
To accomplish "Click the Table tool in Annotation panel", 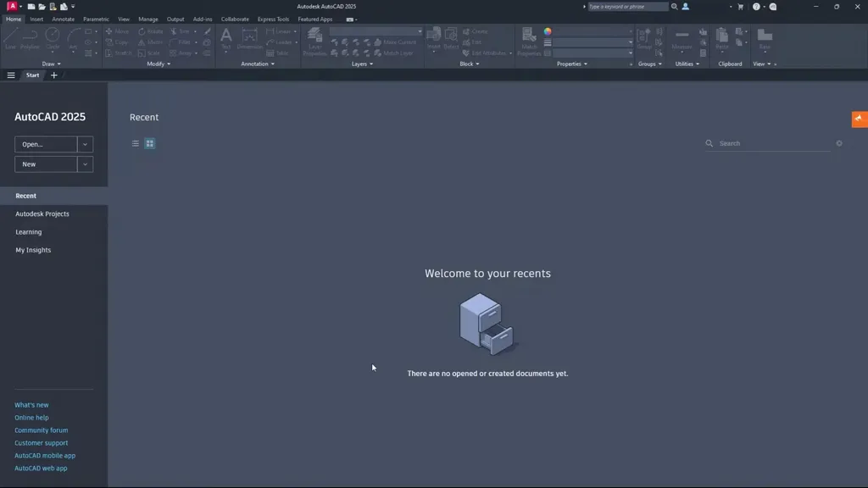I will click(x=277, y=53).
